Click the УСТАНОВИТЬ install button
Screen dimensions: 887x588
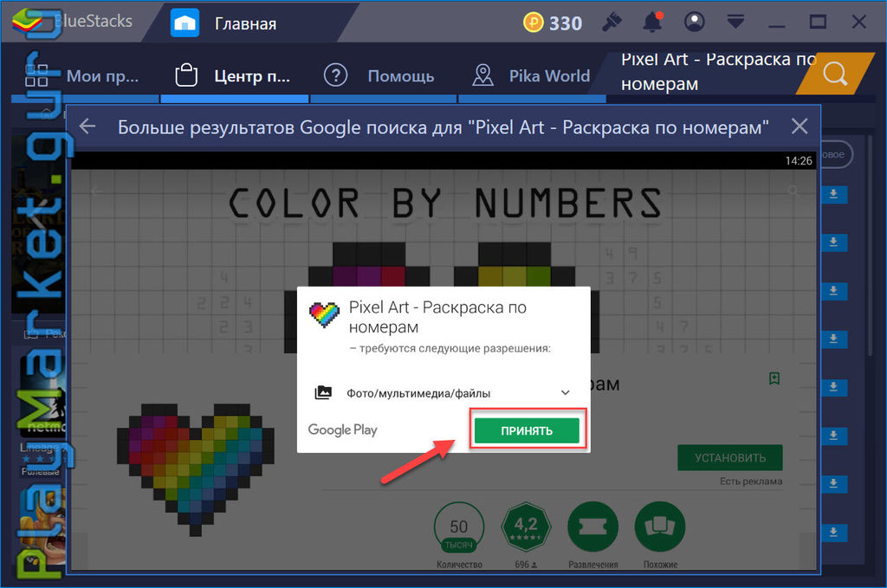tap(729, 458)
